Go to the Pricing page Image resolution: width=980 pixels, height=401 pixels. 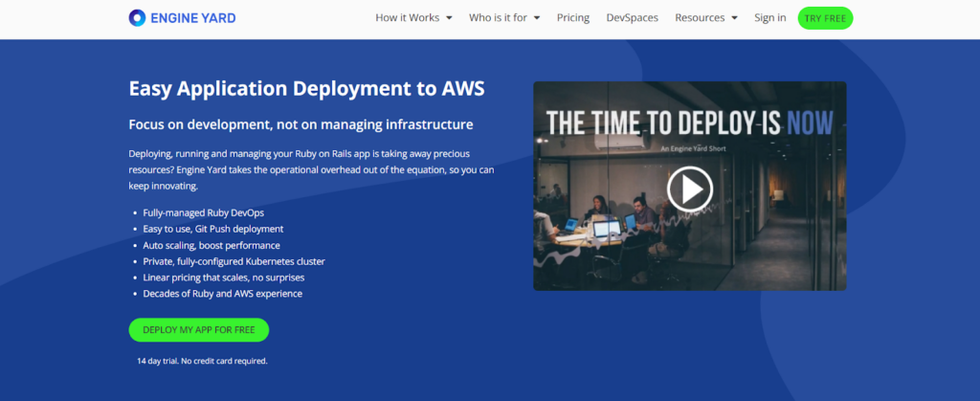[x=573, y=18]
